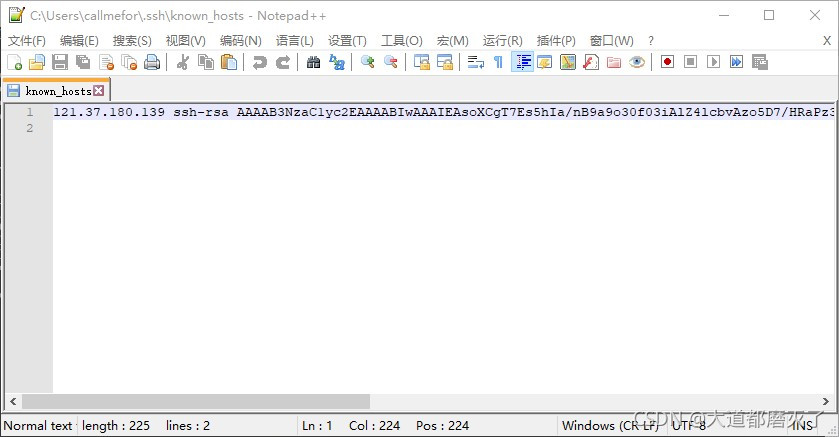Screen dimensions: 839x437
Task: Open the ? help menu
Action: point(651,41)
